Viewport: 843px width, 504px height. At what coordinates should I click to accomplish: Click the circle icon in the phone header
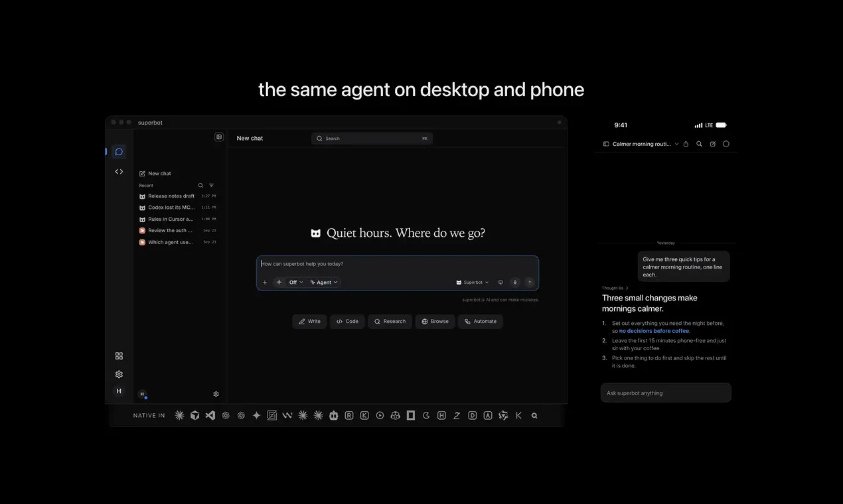click(726, 144)
